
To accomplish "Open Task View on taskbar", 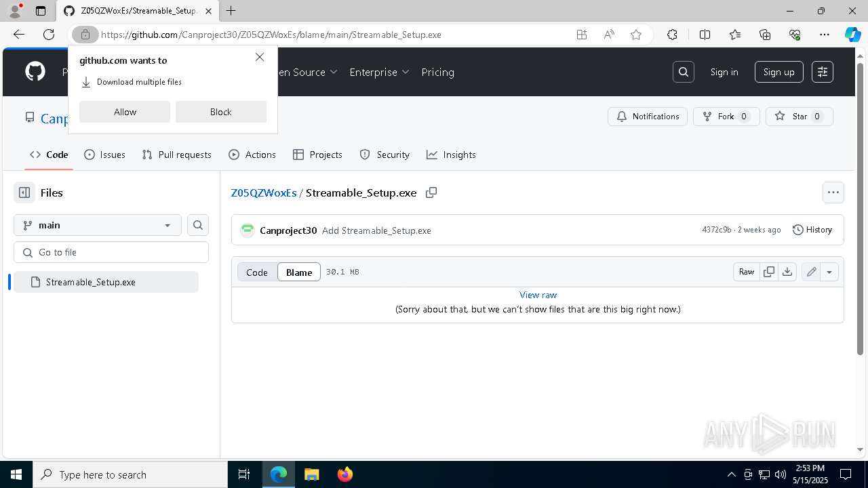I will point(244,474).
